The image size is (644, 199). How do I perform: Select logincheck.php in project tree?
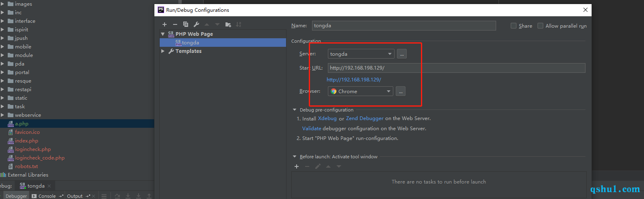pos(33,149)
